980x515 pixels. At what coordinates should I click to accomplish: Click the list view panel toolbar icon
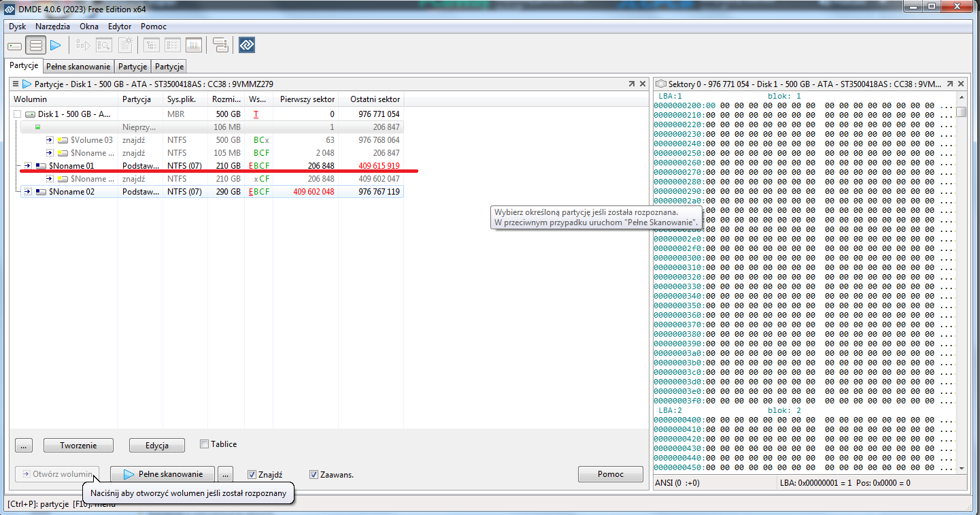click(x=173, y=46)
